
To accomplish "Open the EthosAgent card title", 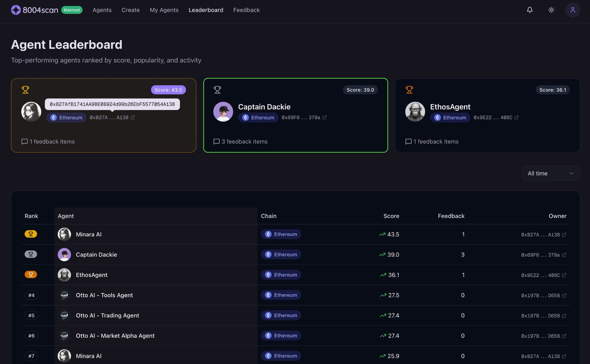I will [450, 107].
